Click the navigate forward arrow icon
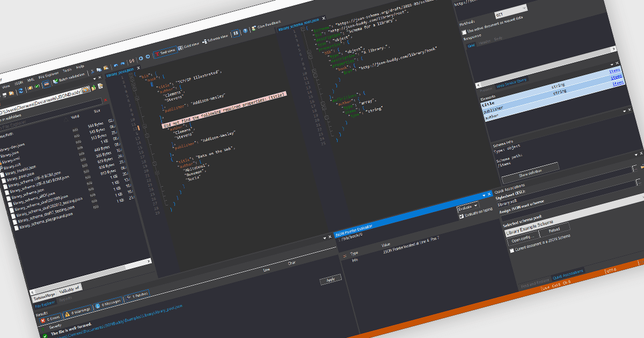 (148, 57)
